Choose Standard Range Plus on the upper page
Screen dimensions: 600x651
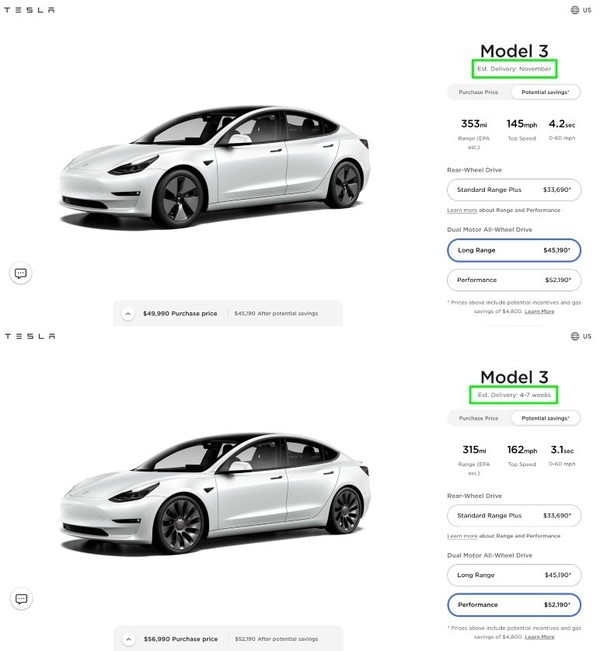(514, 189)
